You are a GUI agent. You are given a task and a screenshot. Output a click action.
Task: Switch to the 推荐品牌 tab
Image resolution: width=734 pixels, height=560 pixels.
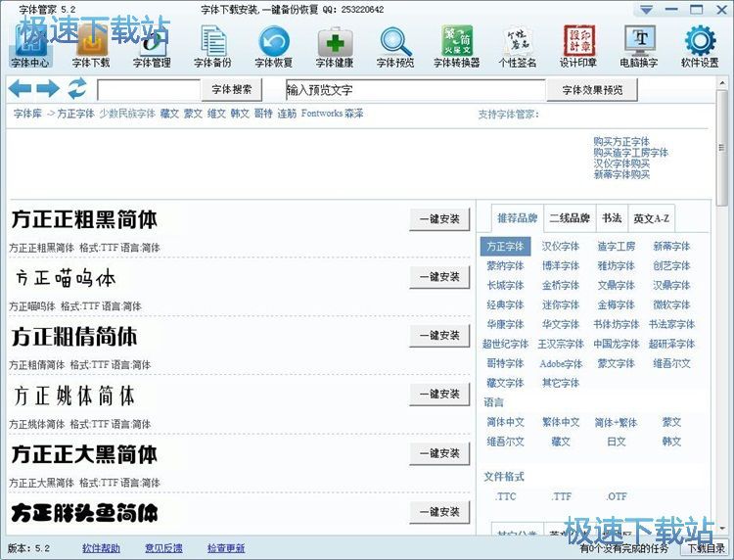[518, 218]
